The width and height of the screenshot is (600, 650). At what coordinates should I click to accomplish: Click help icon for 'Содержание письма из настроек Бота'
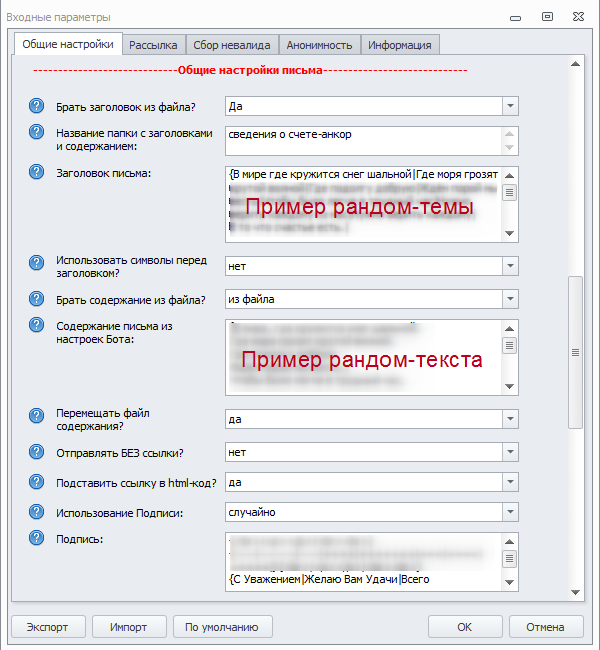tap(36, 325)
